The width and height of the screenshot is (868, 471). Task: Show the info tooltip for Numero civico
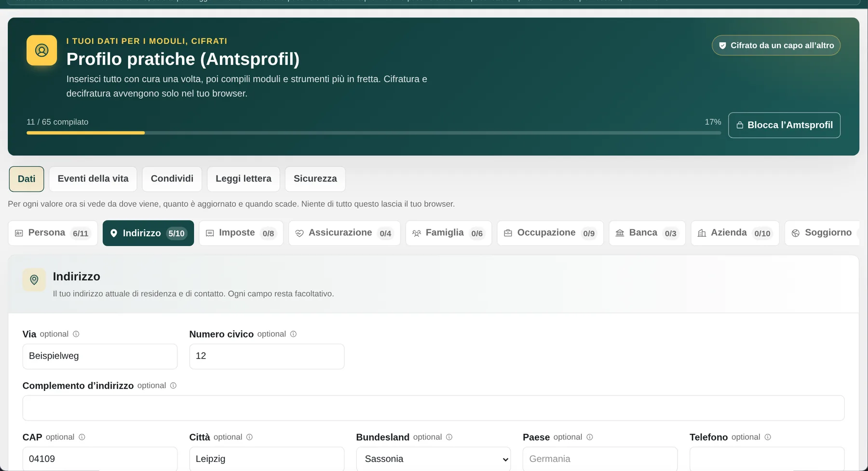pos(293,334)
